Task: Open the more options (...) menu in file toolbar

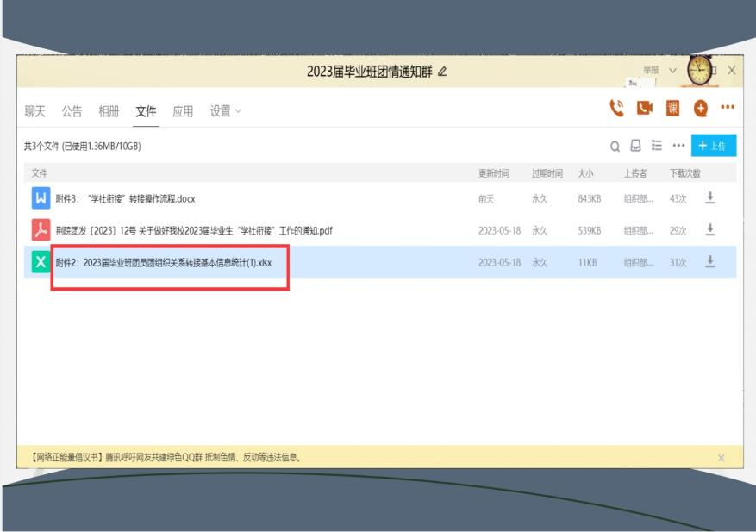Action: [678, 146]
